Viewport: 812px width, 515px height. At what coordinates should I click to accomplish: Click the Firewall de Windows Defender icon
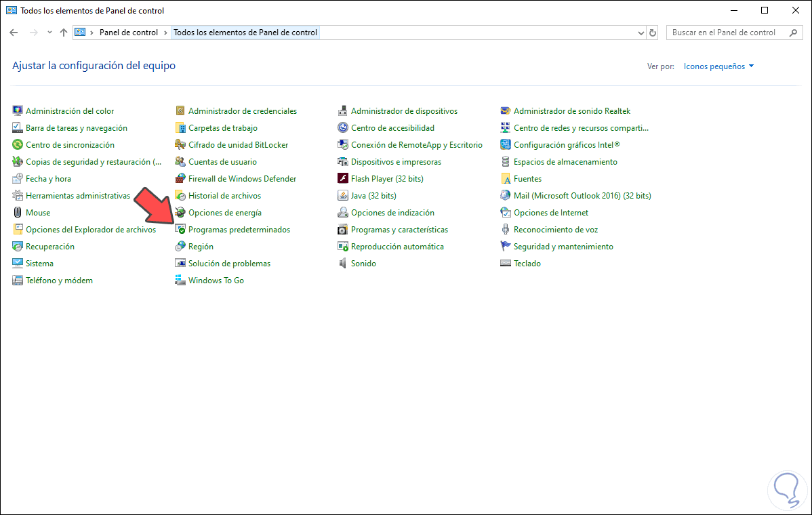coord(180,179)
